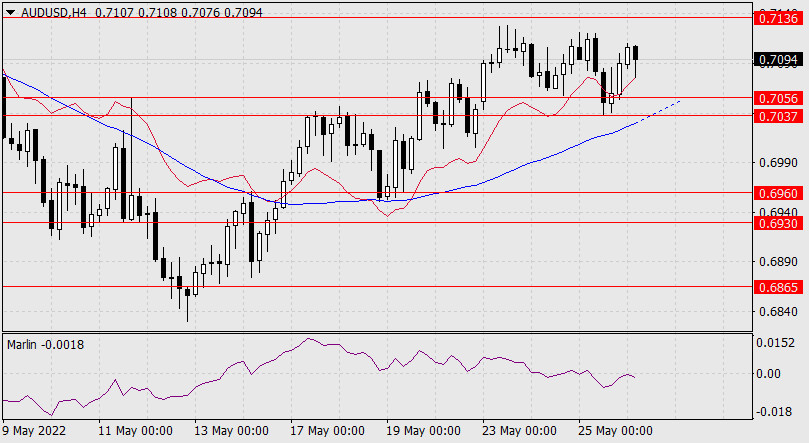Click the 23 May 00:00 date label

(519, 431)
